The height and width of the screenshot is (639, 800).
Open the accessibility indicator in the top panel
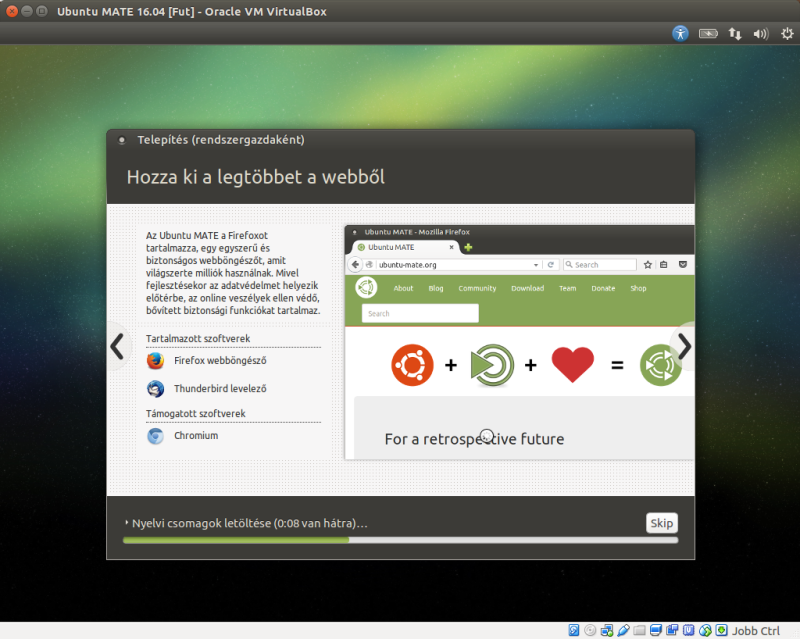point(680,34)
